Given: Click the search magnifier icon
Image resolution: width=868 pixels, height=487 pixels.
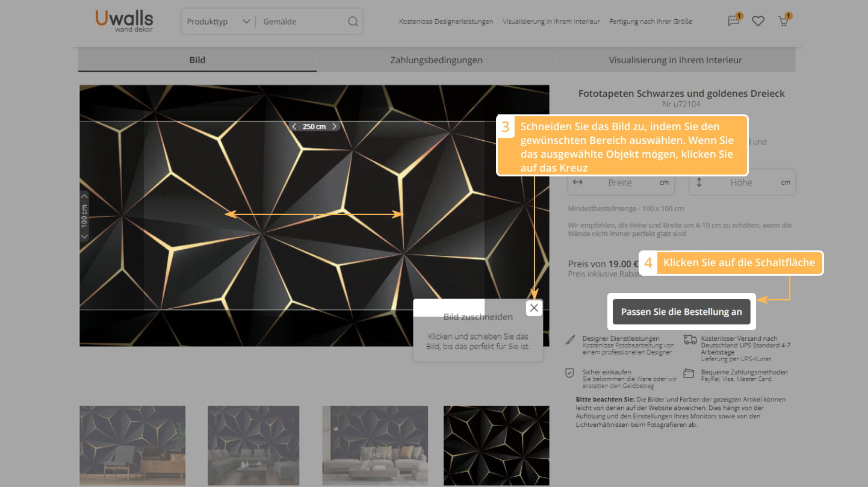Looking at the screenshot, I should click(353, 22).
